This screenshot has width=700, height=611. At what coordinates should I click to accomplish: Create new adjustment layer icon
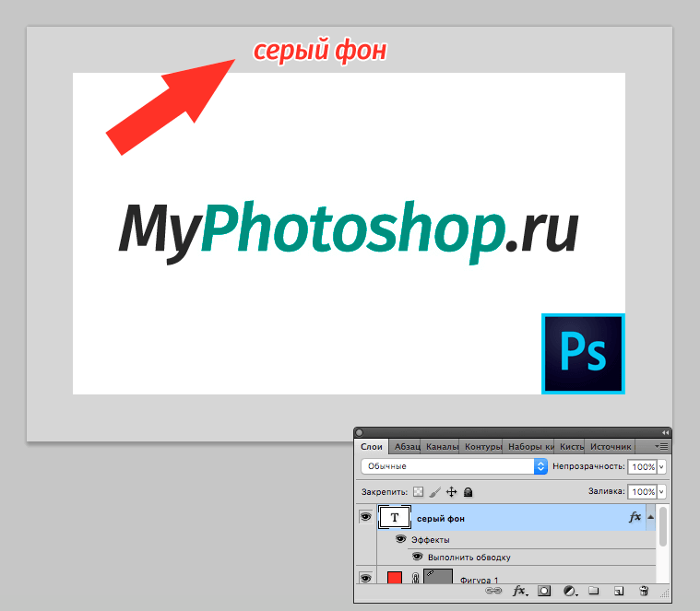click(569, 591)
